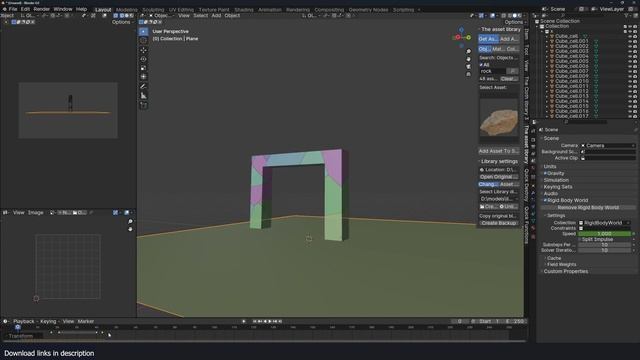Toggle the camera view icon in viewport
The width and height of the screenshot is (640, 360).
(468, 67)
